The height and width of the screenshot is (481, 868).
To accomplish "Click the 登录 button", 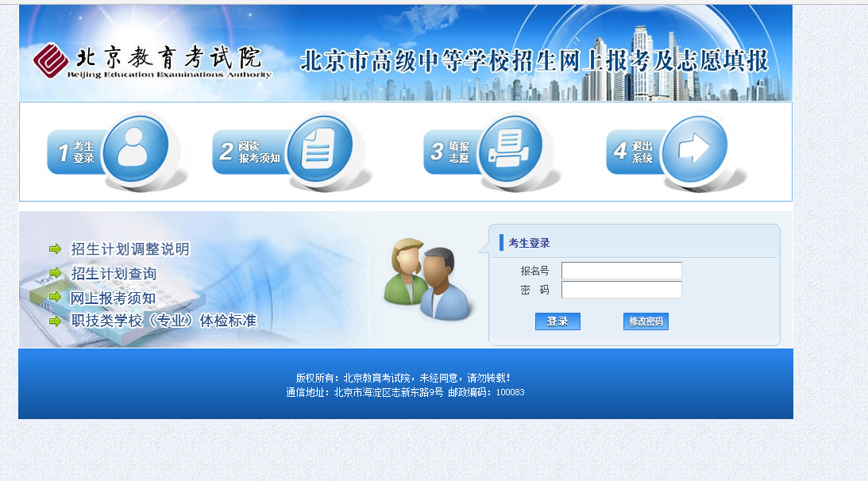I will (557, 321).
